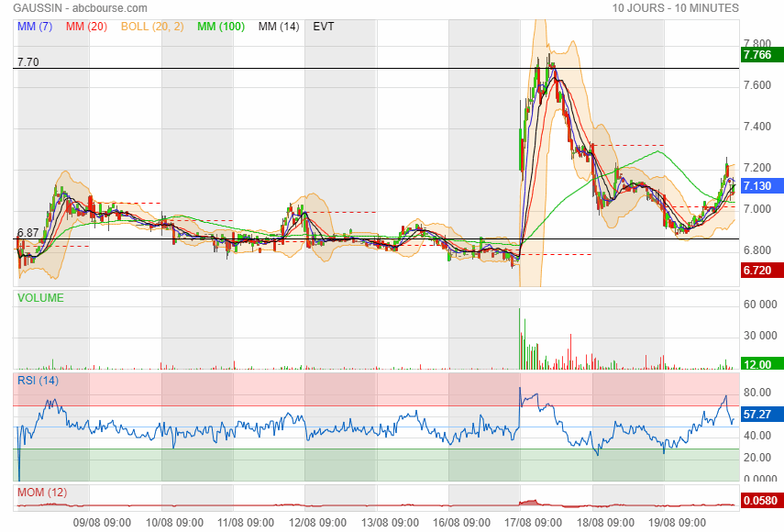The image size is (784, 532).
Task: Click the 6.87 support level label
Action: tap(28, 232)
